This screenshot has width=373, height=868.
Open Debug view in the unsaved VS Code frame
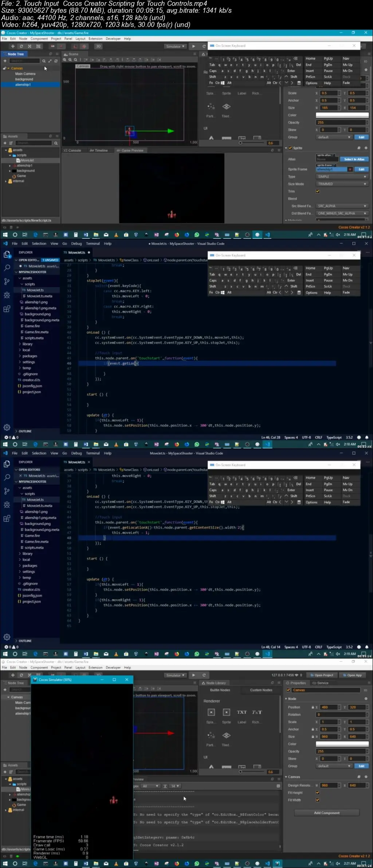[7, 295]
